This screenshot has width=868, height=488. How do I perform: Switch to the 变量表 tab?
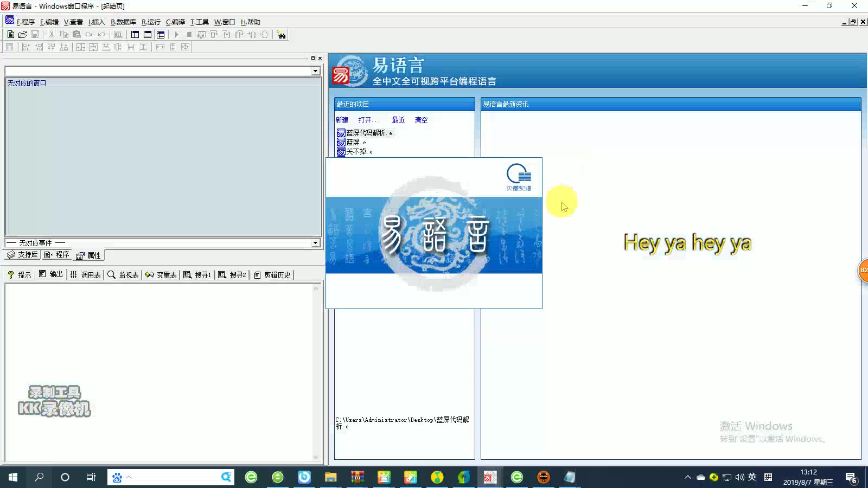[x=161, y=274]
